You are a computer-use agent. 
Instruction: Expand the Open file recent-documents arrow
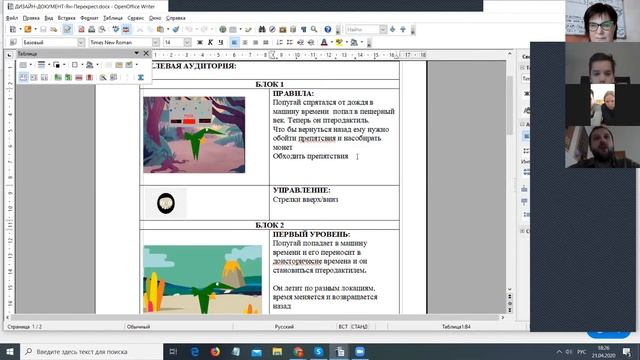(35, 29)
